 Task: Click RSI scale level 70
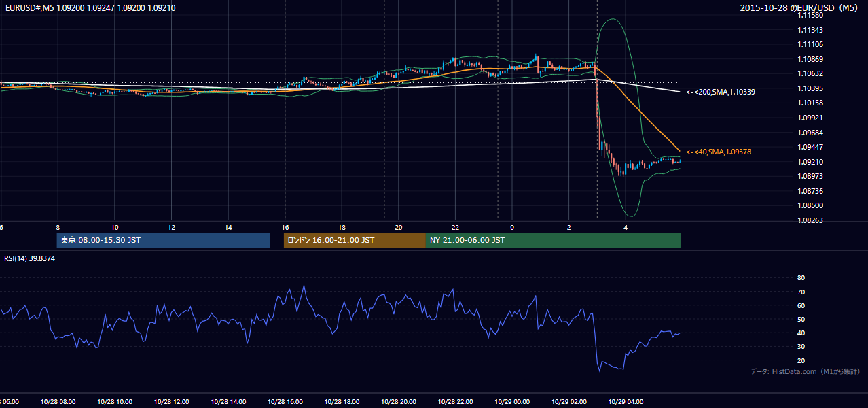tap(801, 292)
